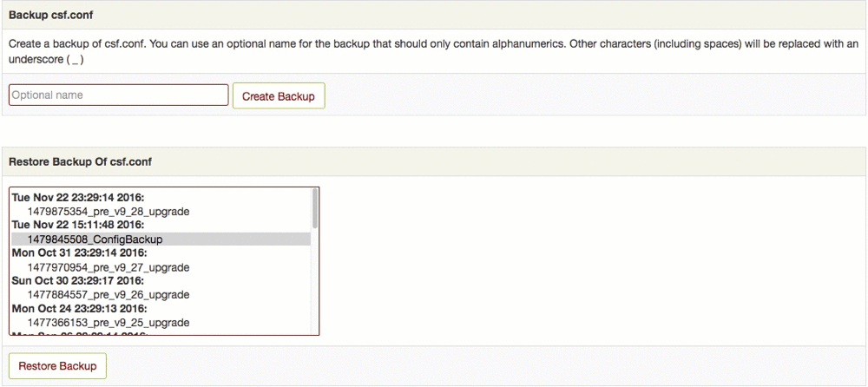
Task: Click the Tue Nov 22 23:29:14 2016 group label
Action: pos(78,198)
